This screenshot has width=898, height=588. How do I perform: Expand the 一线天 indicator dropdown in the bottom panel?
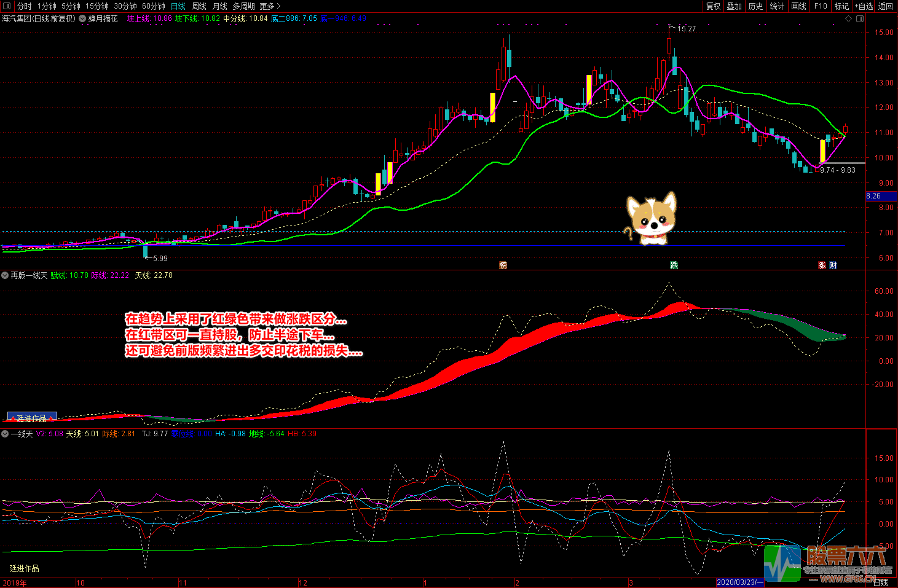tap(6, 434)
